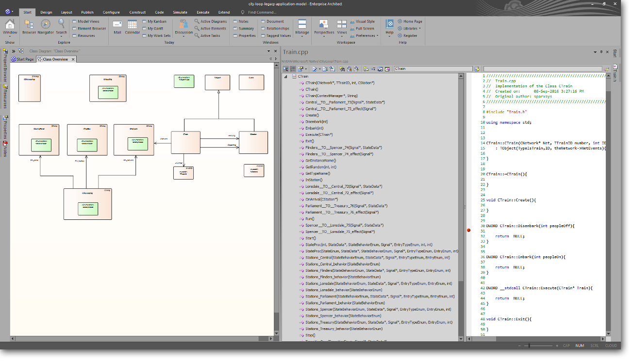Adjust the zoom slider in status bar
Screen dimensions: 636x364
click(529, 346)
